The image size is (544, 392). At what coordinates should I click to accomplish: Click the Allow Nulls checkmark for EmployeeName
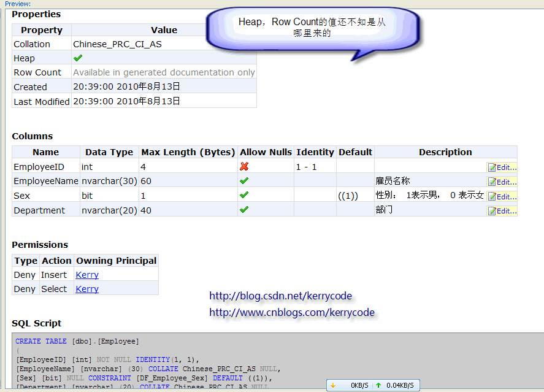tap(244, 181)
